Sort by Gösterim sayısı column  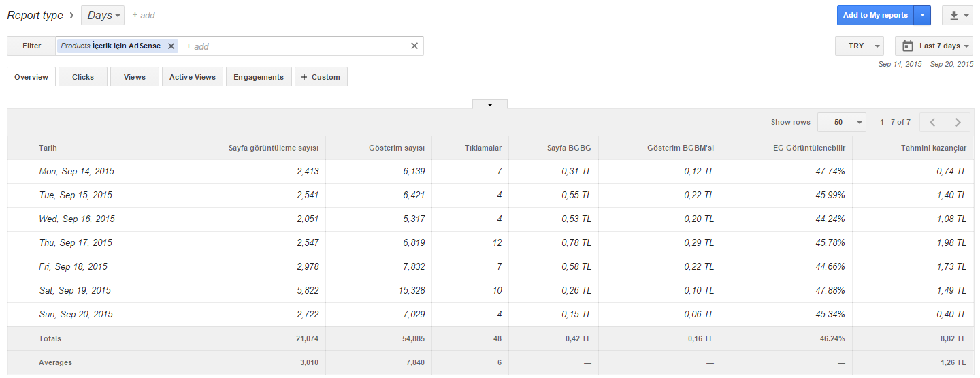[397, 148]
